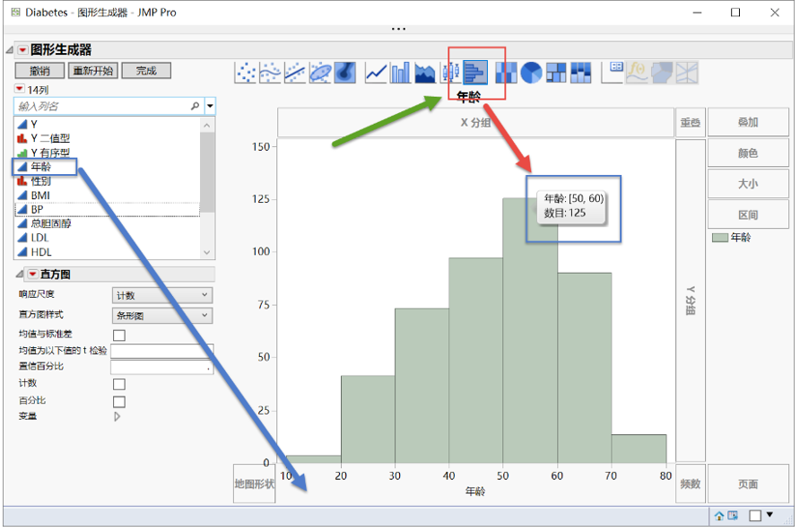Image resolution: width=800 pixels, height=532 pixels.
Task: Click the X 分组 drop zone
Action: click(x=475, y=123)
